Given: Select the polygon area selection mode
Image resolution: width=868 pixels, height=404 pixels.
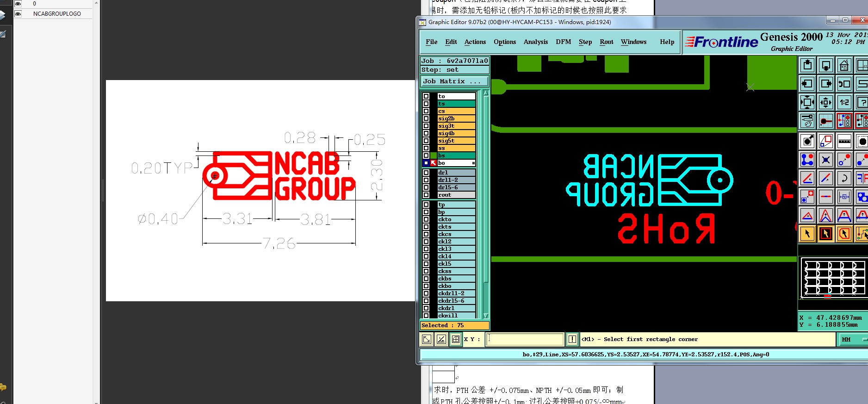Looking at the screenshot, I should [x=844, y=234].
